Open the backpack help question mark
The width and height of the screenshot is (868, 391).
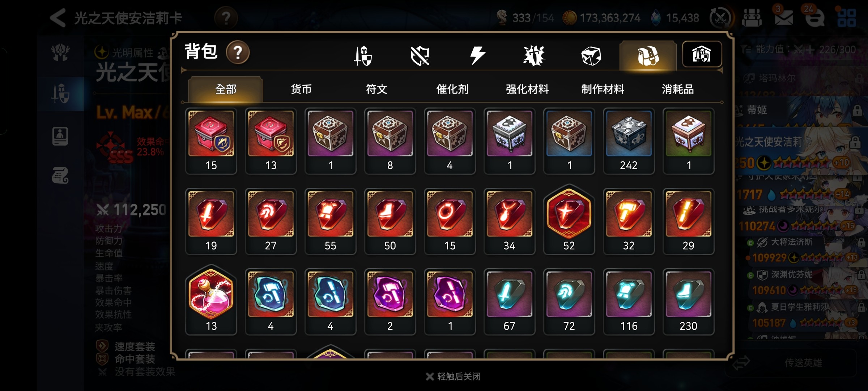pos(238,52)
